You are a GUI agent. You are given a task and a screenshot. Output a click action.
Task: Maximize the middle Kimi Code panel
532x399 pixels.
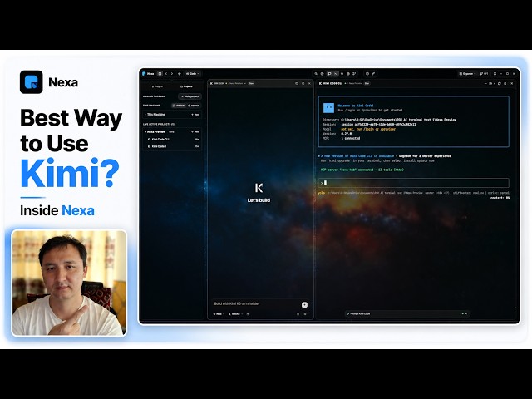pos(303,83)
